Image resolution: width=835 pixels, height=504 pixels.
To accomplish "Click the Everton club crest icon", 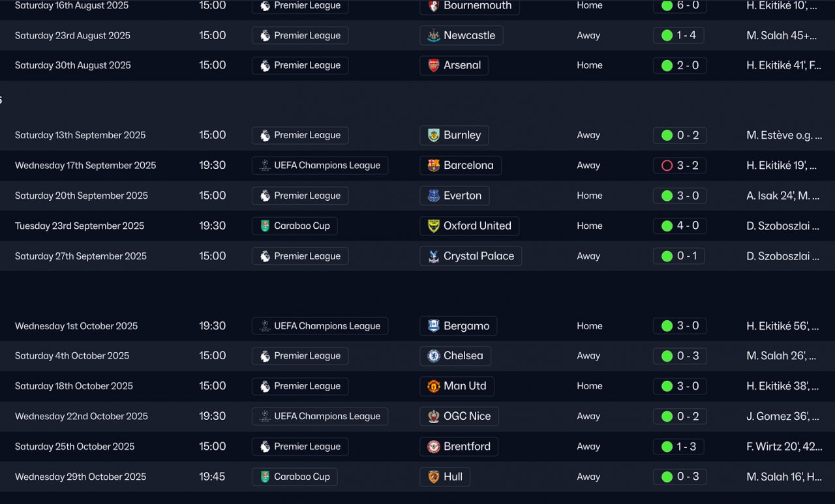I will point(434,196).
